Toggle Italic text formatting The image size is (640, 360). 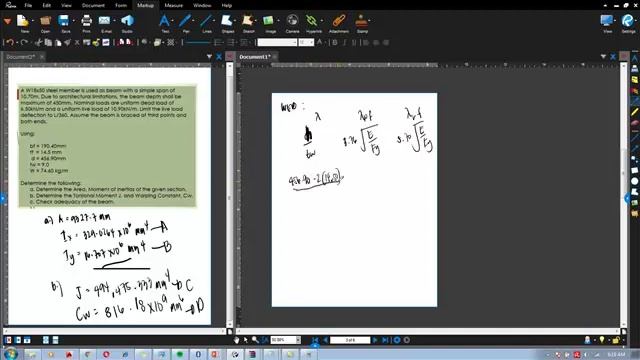pos(345,42)
